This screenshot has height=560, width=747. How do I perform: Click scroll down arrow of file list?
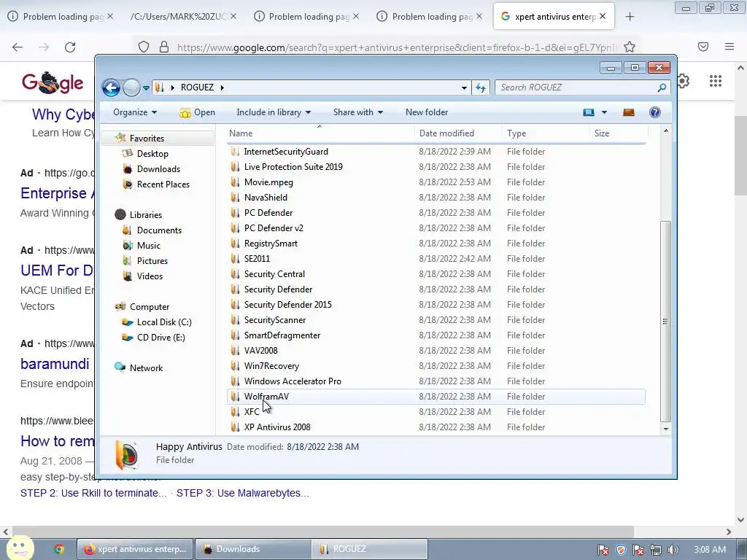click(x=665, y=429)
